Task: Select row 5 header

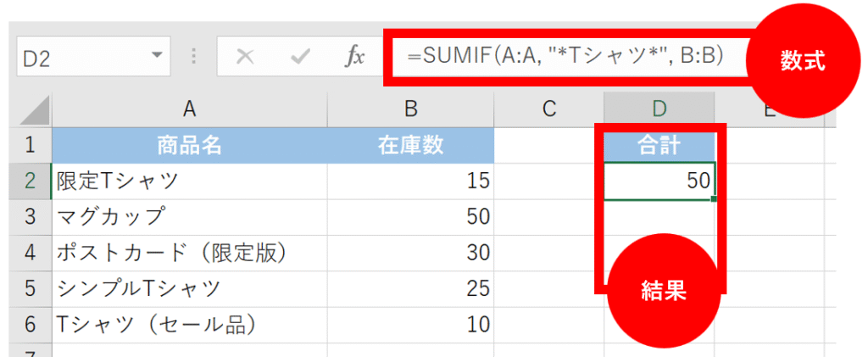Action: click(x=31, y=288)
